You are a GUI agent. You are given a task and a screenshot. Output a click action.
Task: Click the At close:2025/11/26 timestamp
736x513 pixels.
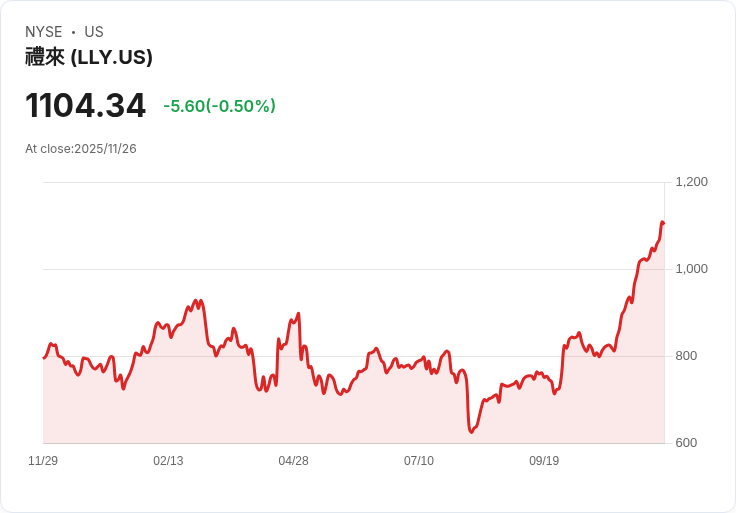(x=81, y=149)
